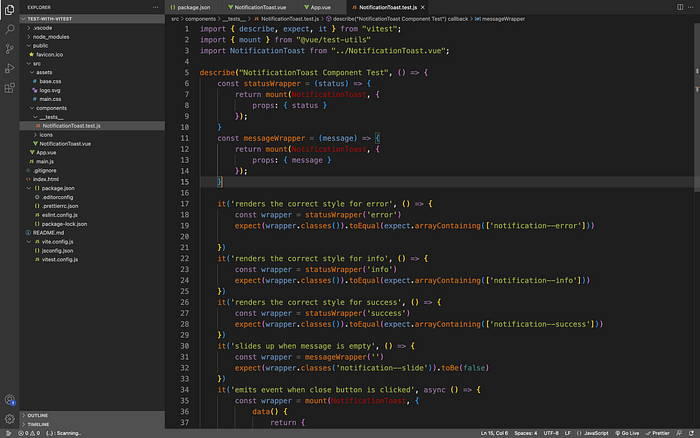Collapse the src folder

(x=92, y=63)
